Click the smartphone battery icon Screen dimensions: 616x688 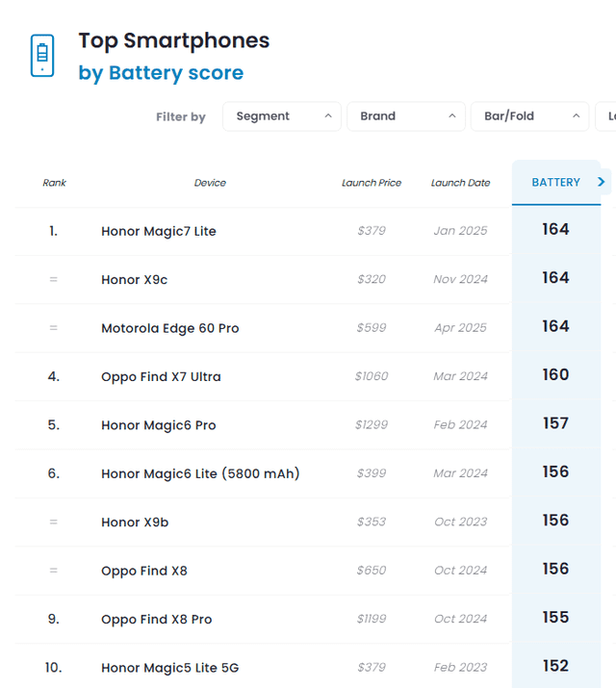[42, 56]
